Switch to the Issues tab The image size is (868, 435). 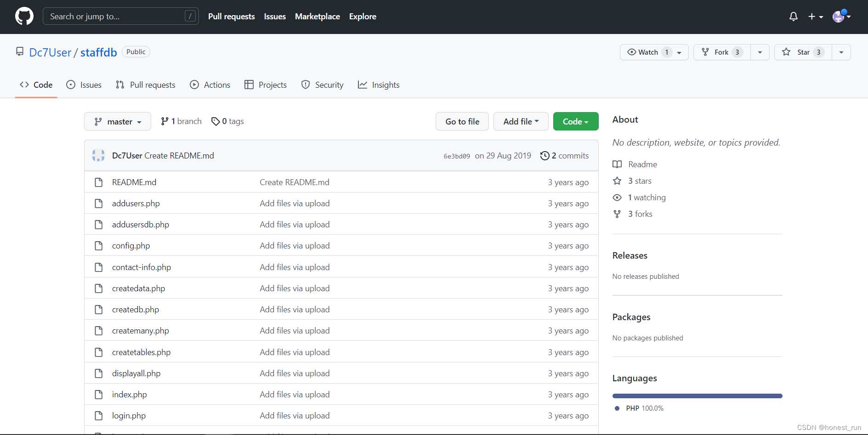(x=84, y=85)
